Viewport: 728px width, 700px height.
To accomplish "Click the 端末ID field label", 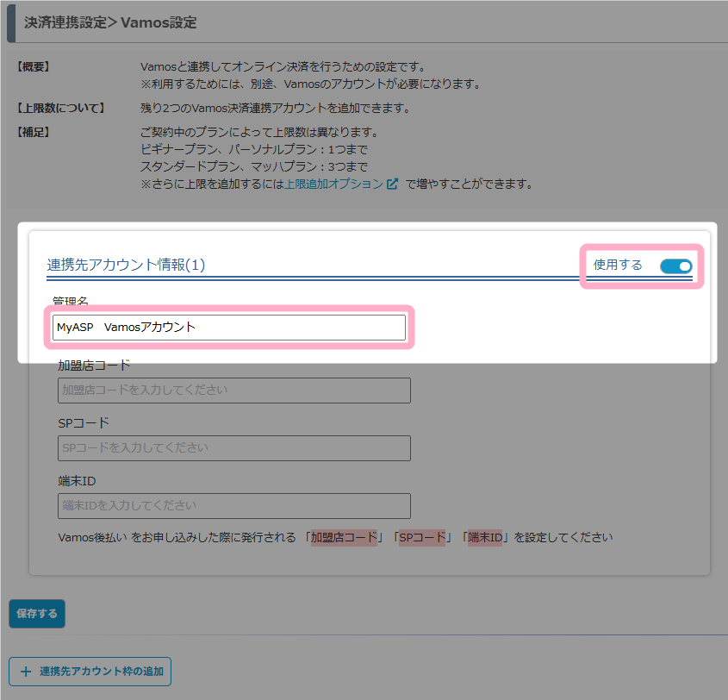I will (x=76, y=480).
